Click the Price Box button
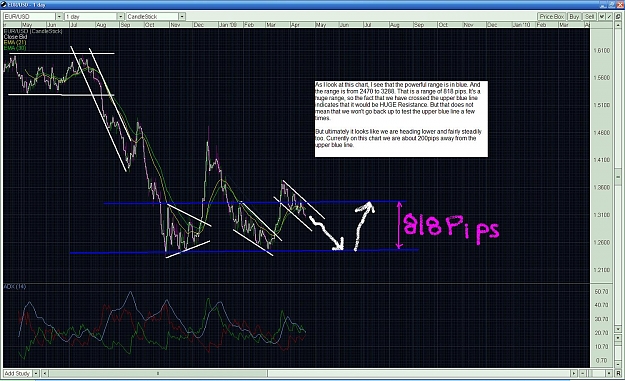This screenshot has width=625, height=381. tap(552, 16)
